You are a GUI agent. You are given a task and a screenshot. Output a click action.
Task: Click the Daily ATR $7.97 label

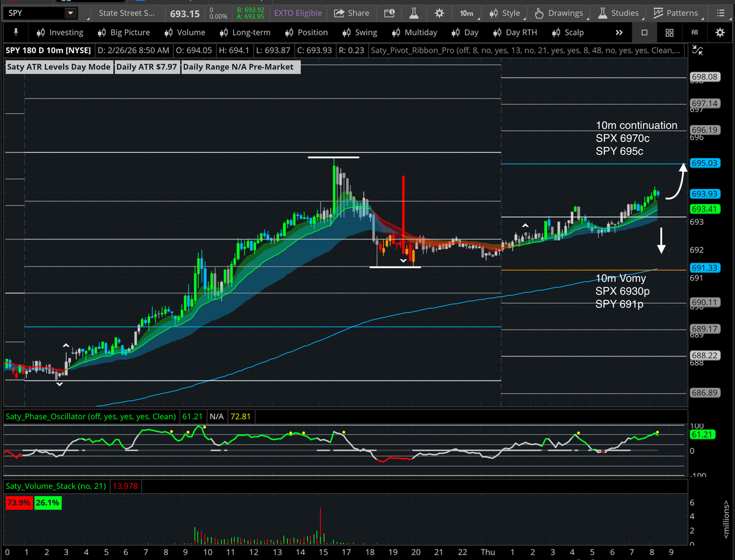click(147, 67)
